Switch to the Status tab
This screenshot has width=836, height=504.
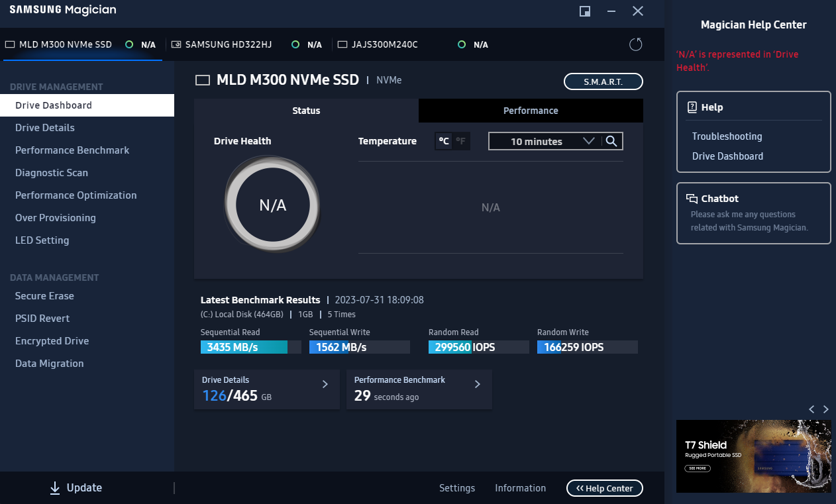(306, 111)
